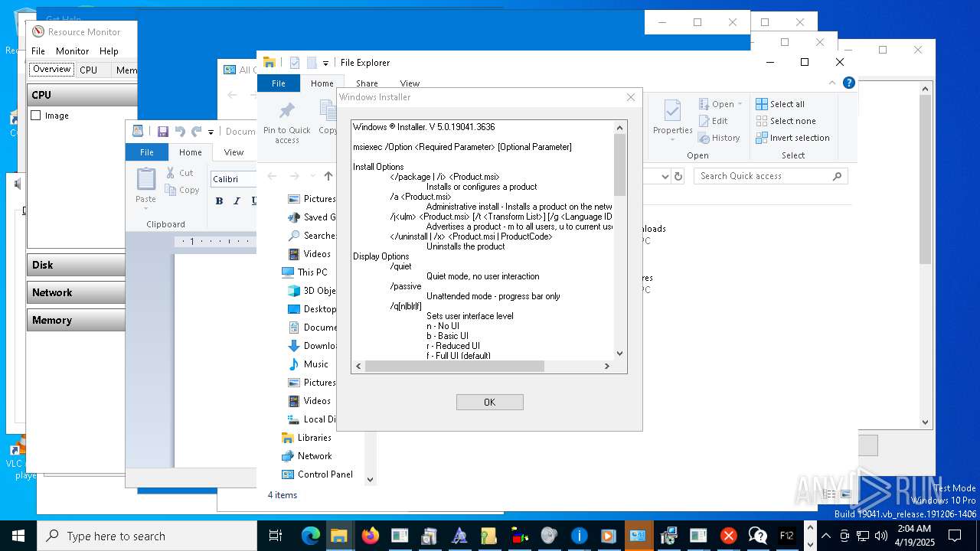
Task: Click Windows Start button
Action: coord(18,536)
